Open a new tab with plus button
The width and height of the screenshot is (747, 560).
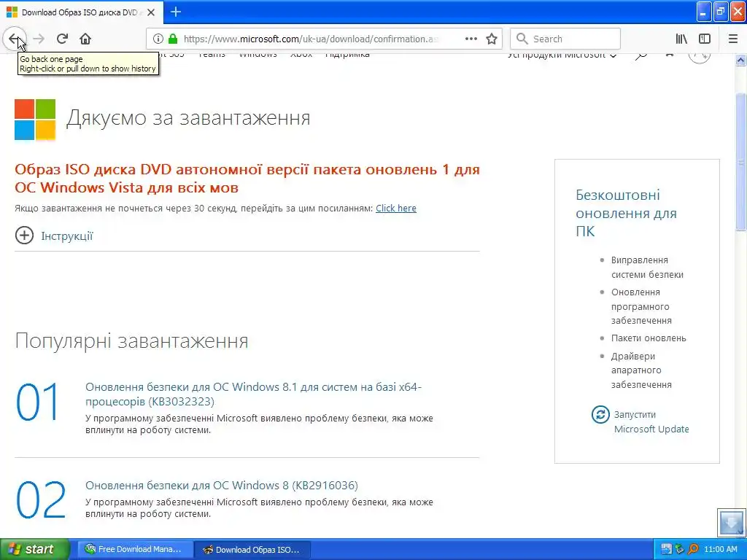click(175, 12)
